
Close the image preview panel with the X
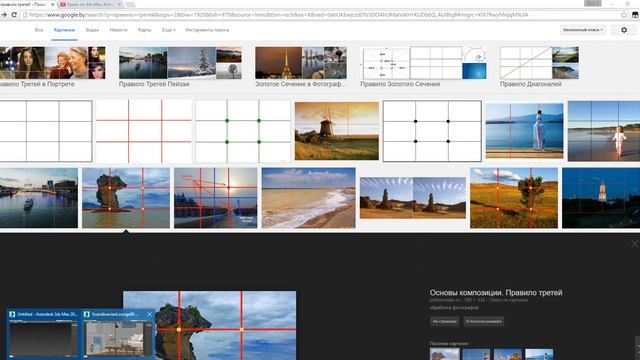coord(635,244)
